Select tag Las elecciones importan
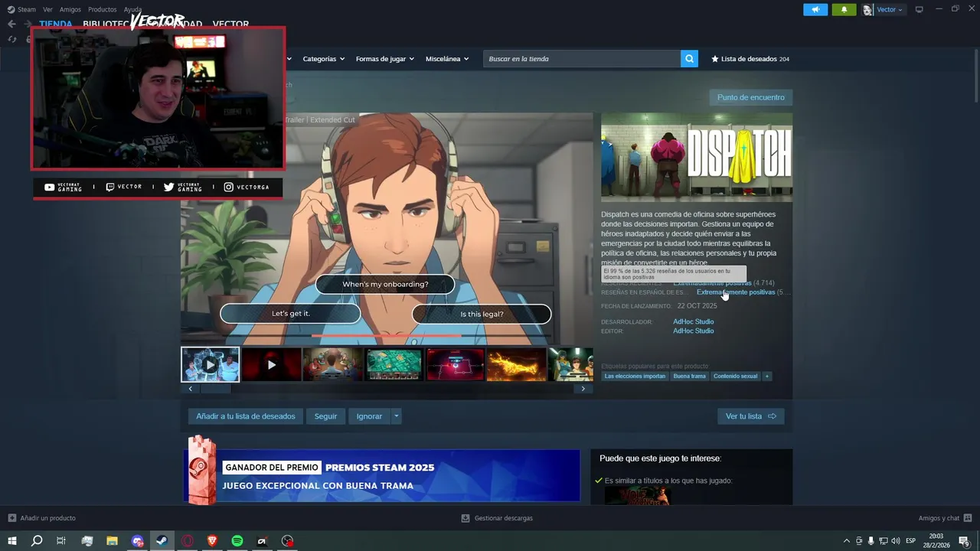 (635, 377)
